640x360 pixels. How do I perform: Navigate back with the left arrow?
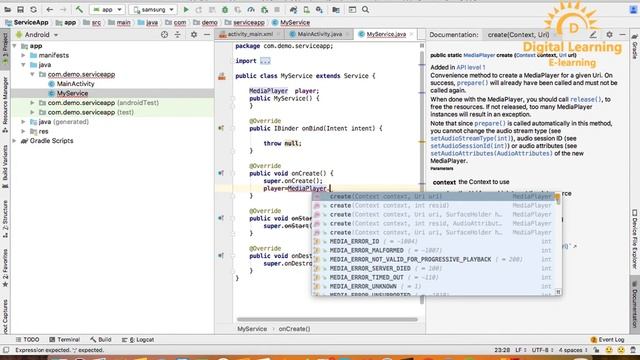[x=50, y=9]
